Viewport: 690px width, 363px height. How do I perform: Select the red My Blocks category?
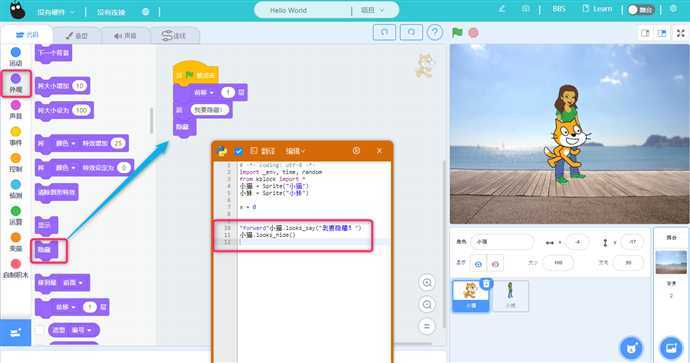tap(15, 269)
